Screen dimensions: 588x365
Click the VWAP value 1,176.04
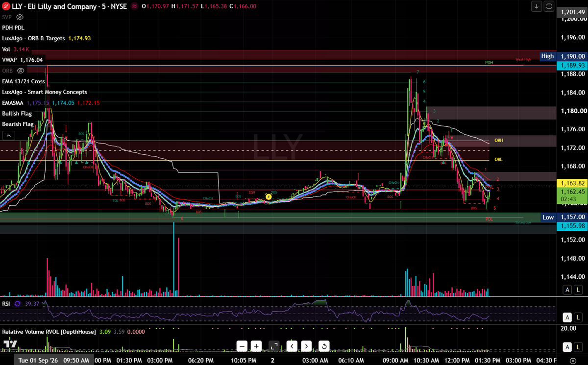coord(31,60)
